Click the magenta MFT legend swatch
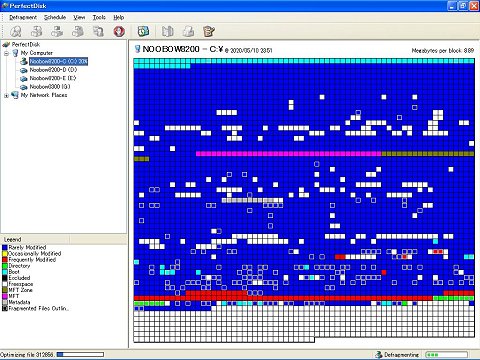Screen dimensions: 480x360 click(x=5, y=296)
